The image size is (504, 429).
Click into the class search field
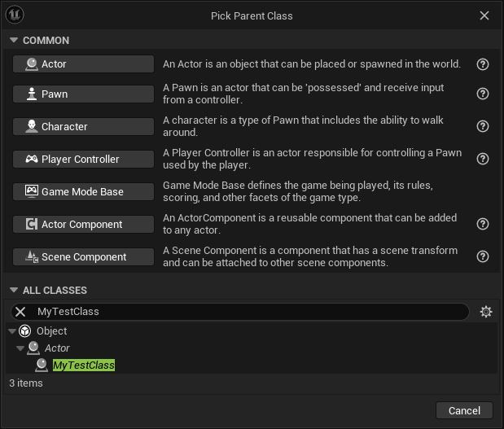244,312
